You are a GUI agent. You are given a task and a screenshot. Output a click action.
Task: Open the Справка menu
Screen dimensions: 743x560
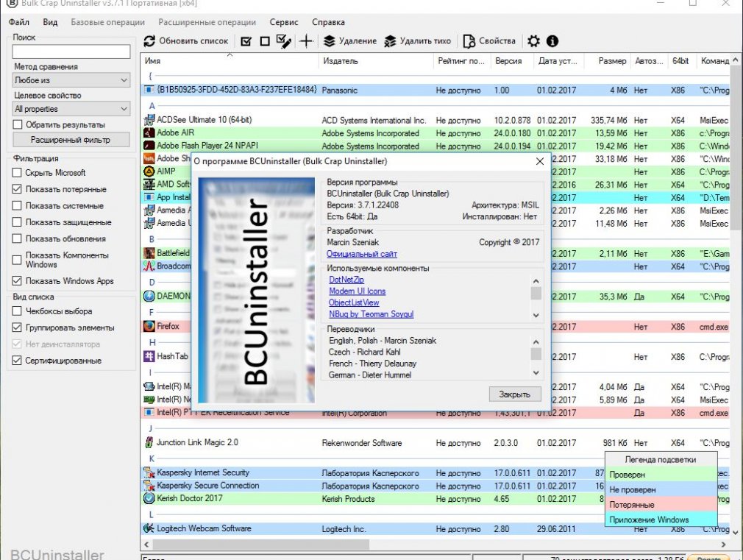coord(328,22)
